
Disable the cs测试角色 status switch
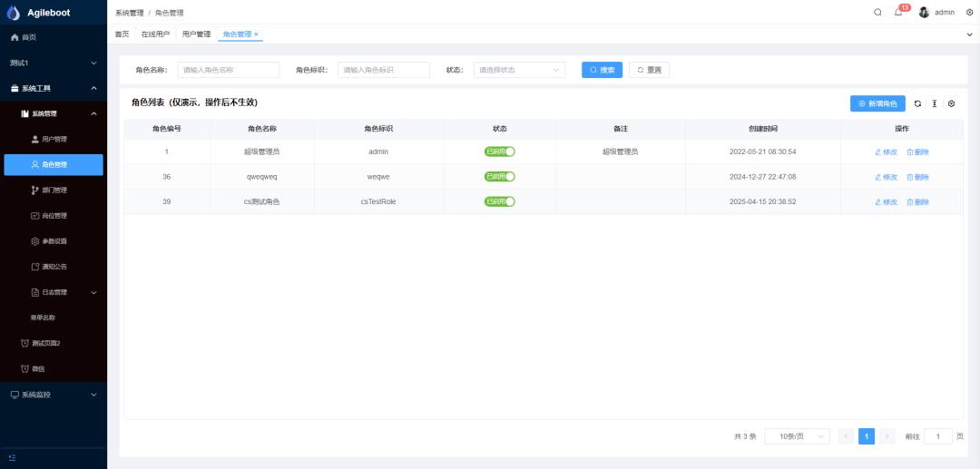[x=499, y=201]
